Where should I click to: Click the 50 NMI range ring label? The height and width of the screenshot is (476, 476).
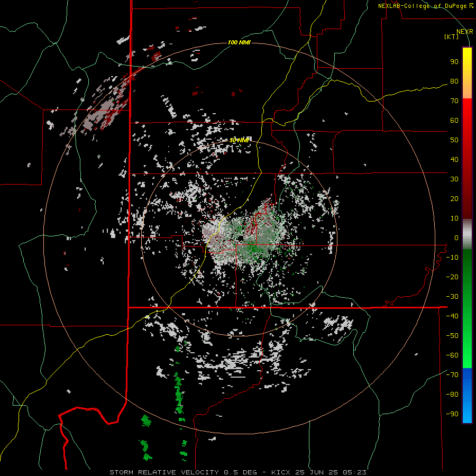239,140
